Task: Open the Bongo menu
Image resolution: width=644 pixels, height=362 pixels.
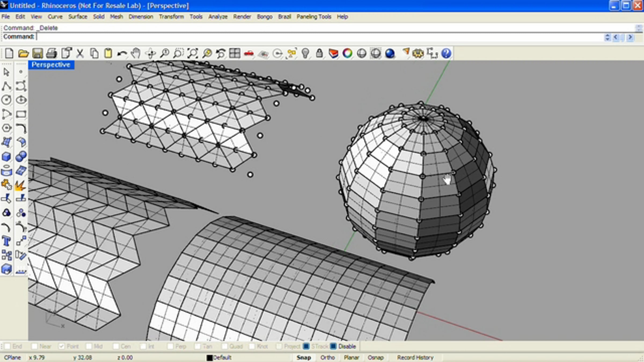Action: click(x=265, y=17)
